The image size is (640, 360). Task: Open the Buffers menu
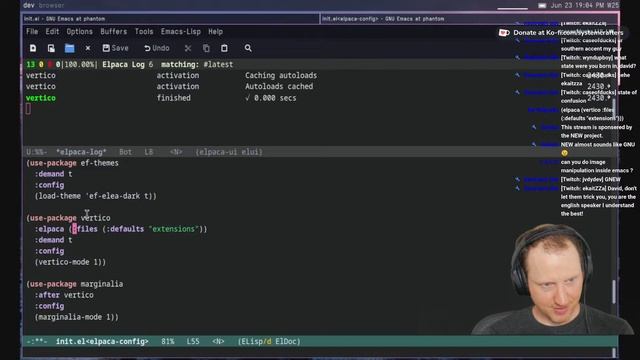tap(113, 31)
